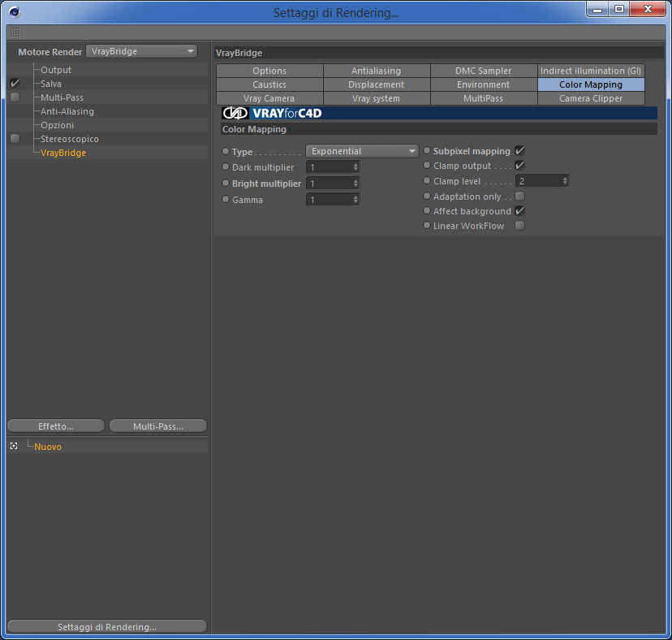Click the animation dot next to Dark multiplier

tap(226, 166)
